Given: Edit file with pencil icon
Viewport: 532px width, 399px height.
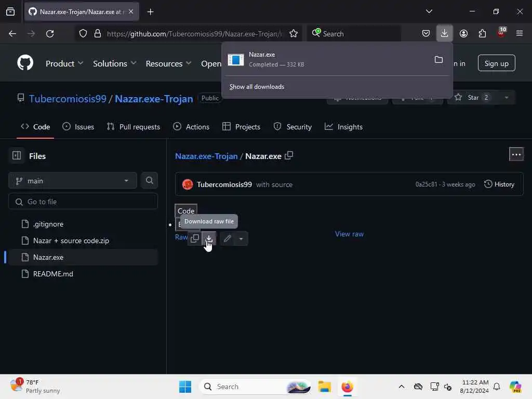Looking at the screenshot, I should point(228,238).
